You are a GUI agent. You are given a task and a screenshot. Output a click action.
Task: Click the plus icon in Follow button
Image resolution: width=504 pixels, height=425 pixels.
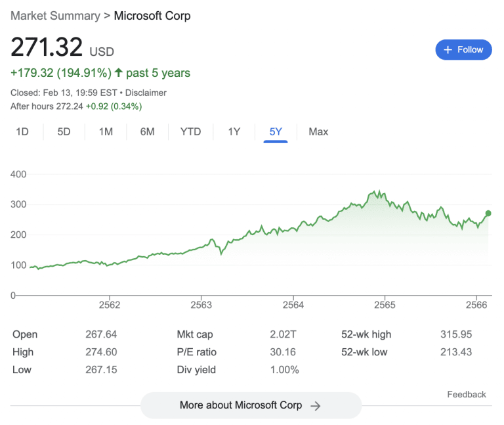(x=448, y=50)
